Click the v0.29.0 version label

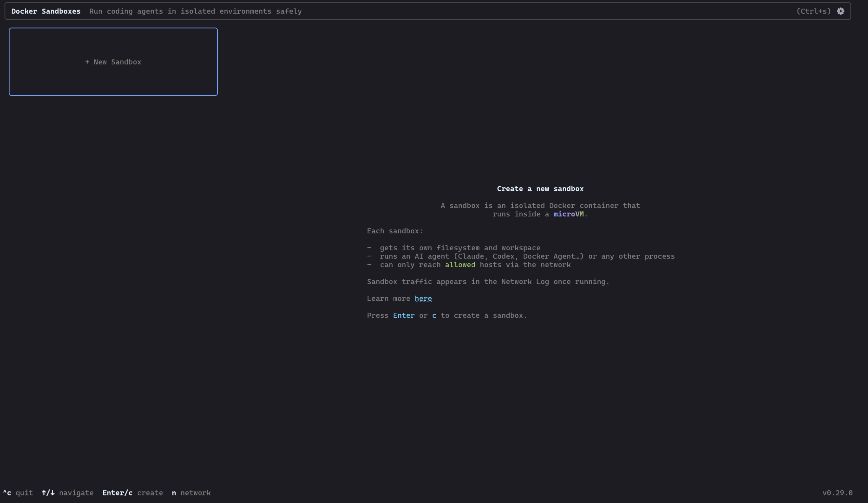(837, 493)
